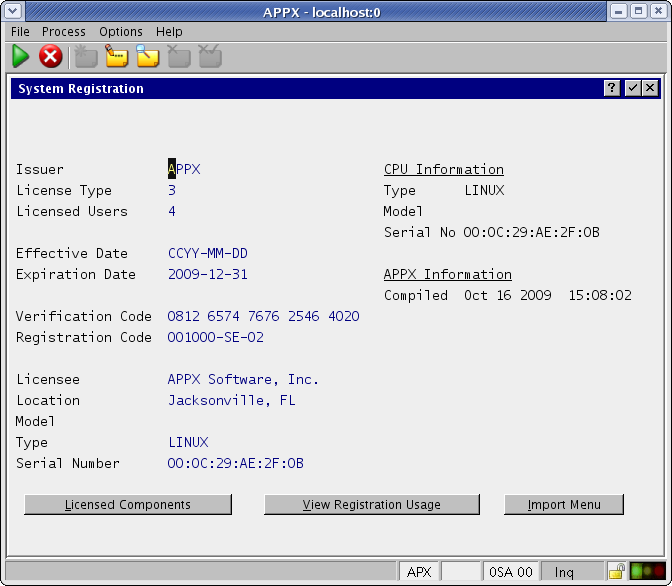Open the File menu

(x=20, y=32)
